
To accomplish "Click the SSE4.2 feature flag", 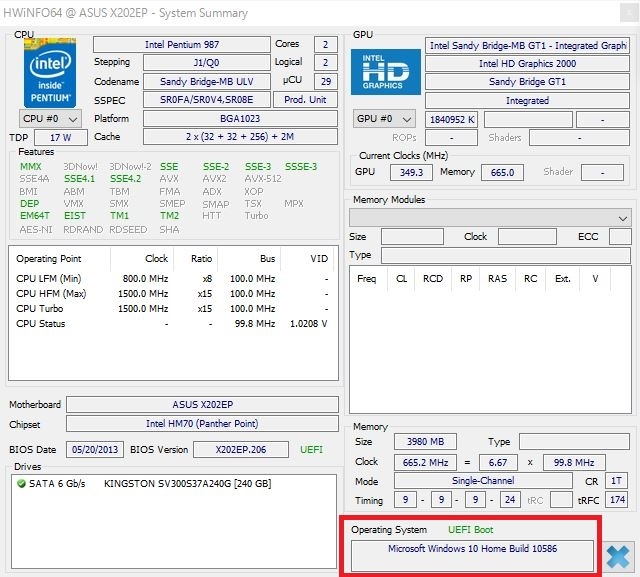I will (x=126, y=179).
